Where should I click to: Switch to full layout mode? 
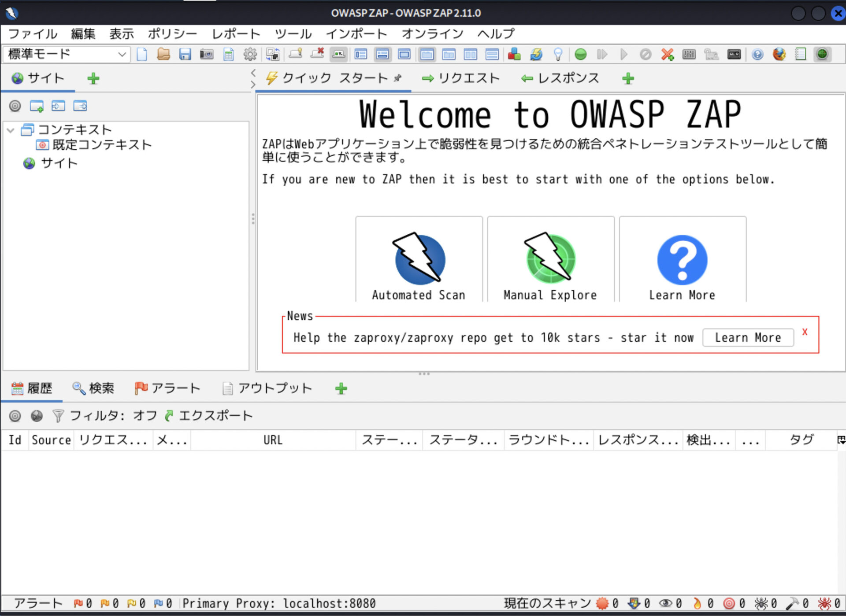[x=404, y=54]
